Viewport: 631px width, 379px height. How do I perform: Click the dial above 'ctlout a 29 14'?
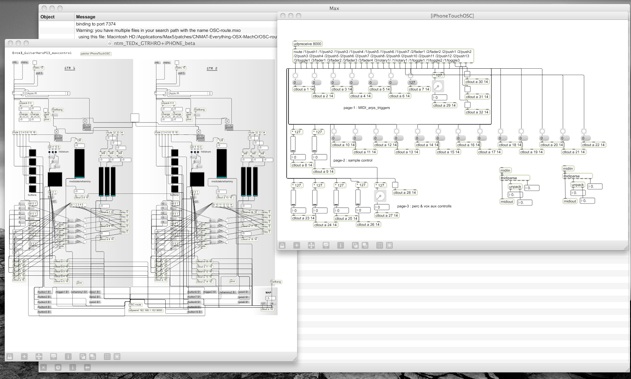click(x=438, y=86)
